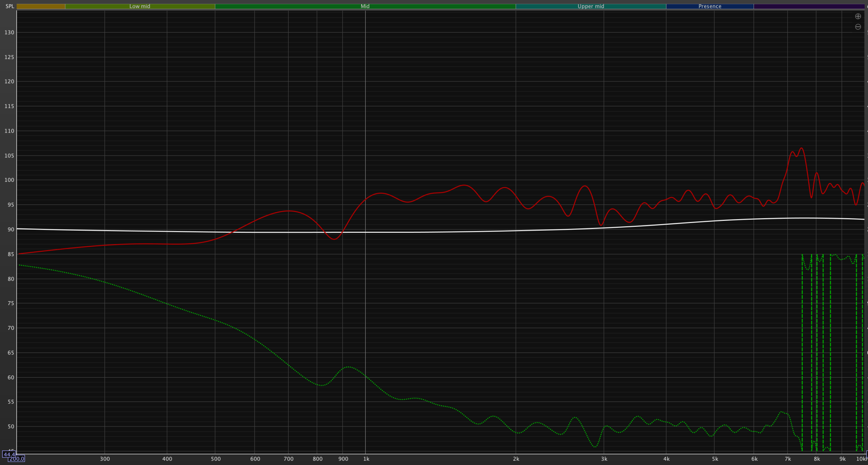The image size is (868, 465).
Task: Click the 1k frequency axis label
Action: point(366,459)
